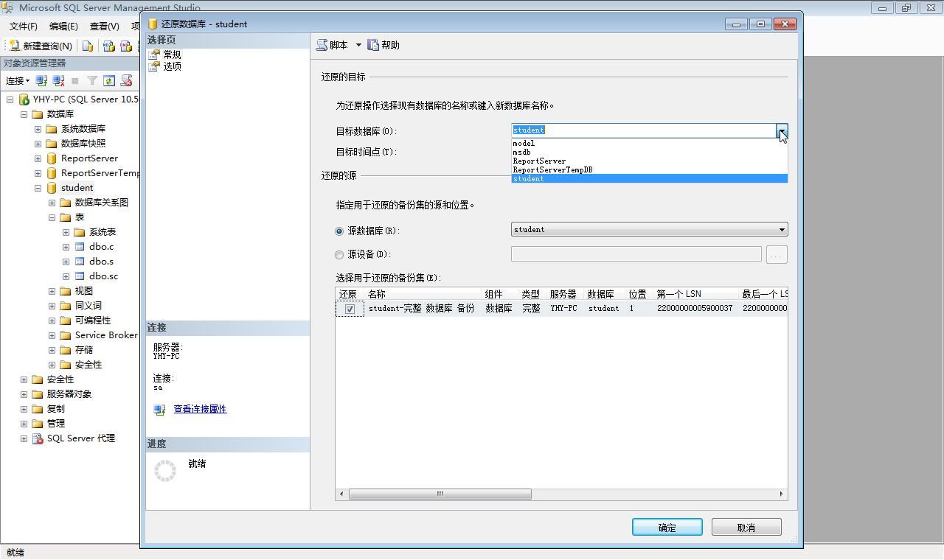Expand the dbo.sc table node

66,276
